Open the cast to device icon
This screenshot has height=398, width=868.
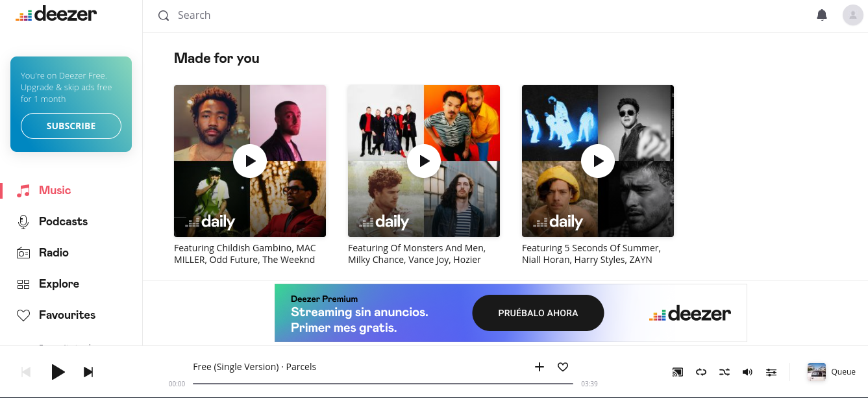tap(677, 372)
